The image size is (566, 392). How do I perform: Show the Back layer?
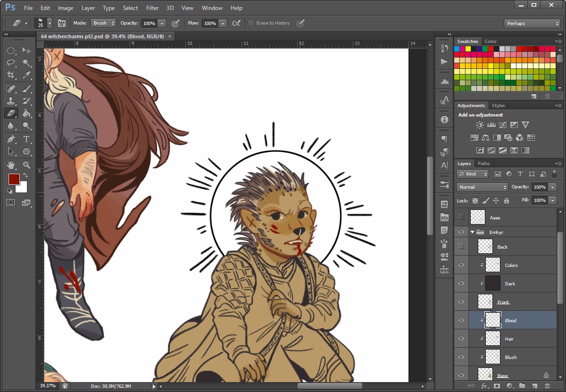(461, 247)
